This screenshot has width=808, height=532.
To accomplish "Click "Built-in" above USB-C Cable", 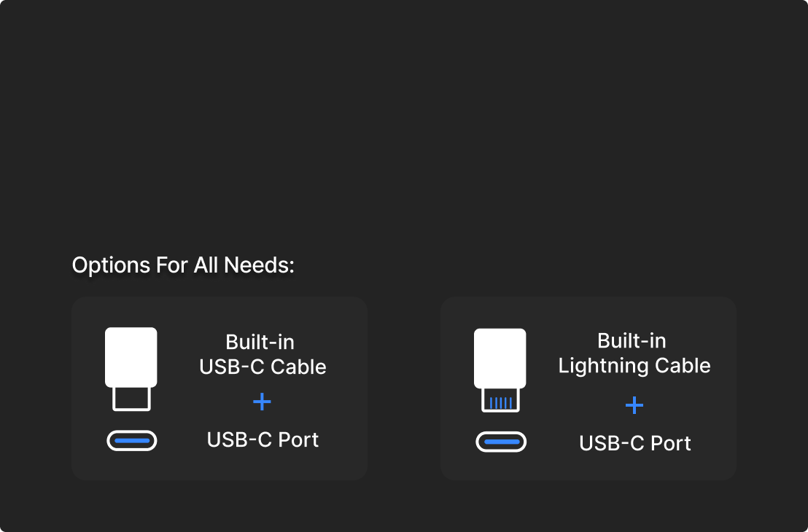I will click(260, 342).
